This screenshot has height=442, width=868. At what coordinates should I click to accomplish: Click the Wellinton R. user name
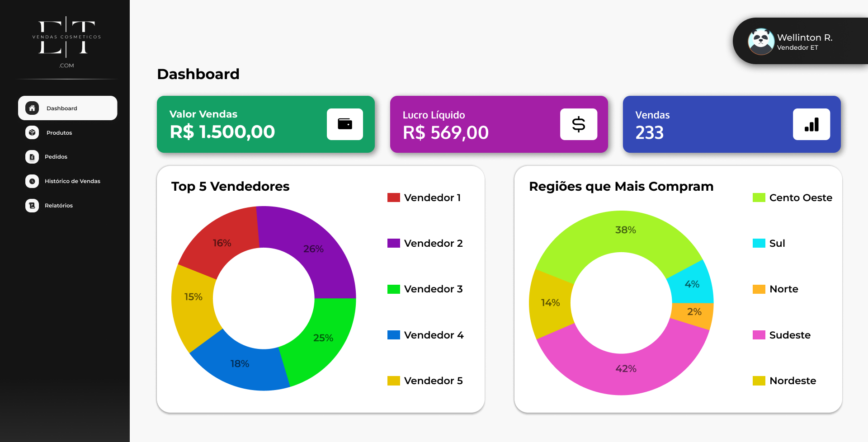click(805, 38)
